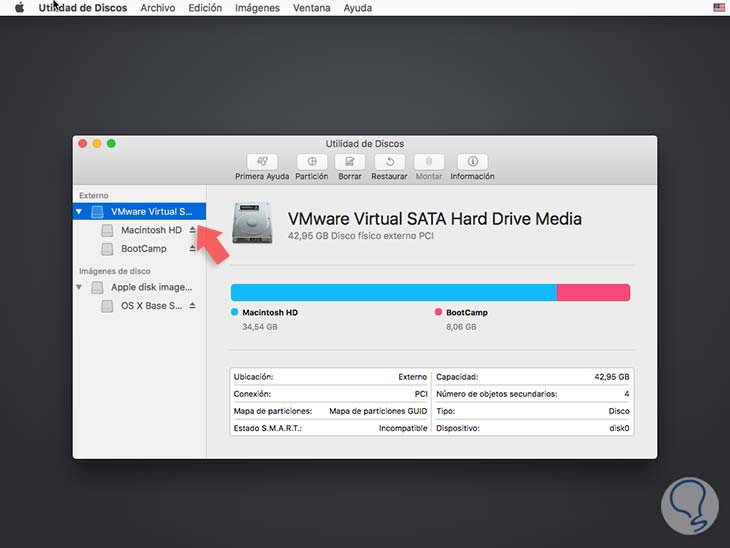The height and width of the screenshot is (548, 730).
Task: Open the Ayuda menu
Action: (x=358, y=8)
